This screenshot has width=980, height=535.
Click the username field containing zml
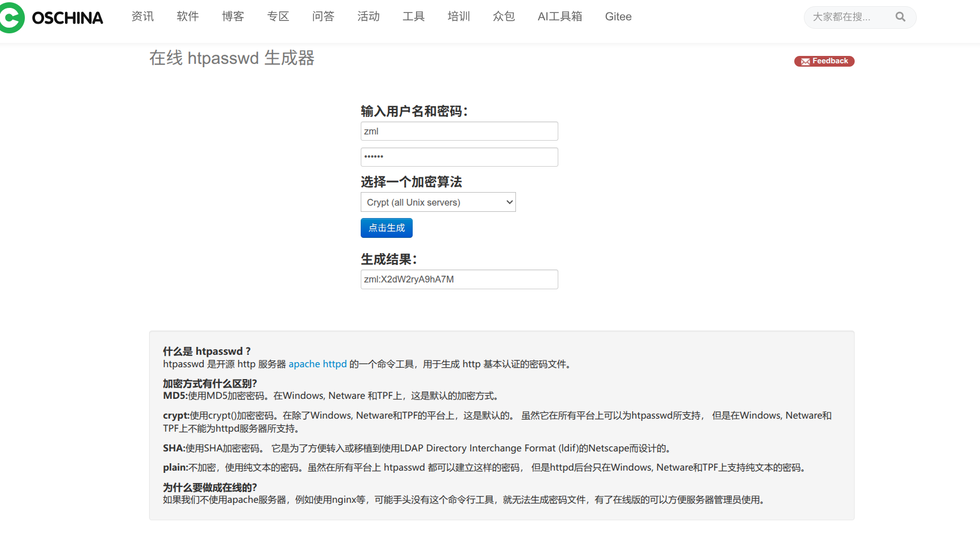click(459, 131)
